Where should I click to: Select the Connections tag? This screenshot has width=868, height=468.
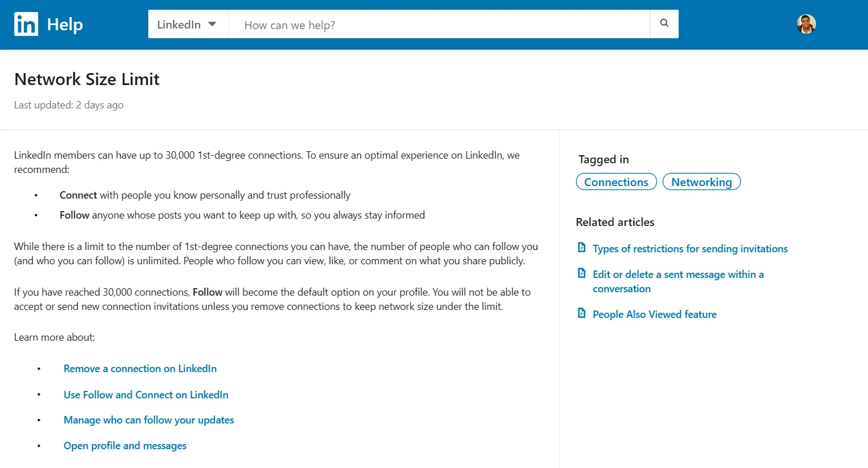click(x=616, y=182)
